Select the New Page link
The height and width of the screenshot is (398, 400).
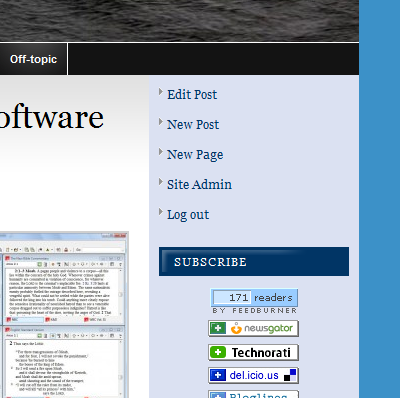[x=195, y=155]
